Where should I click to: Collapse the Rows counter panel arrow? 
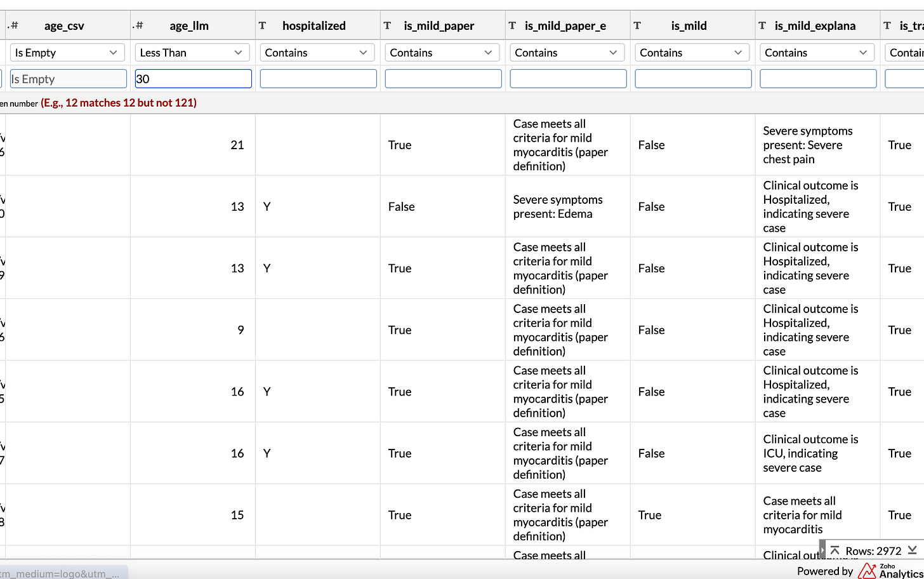pos(822,550)
